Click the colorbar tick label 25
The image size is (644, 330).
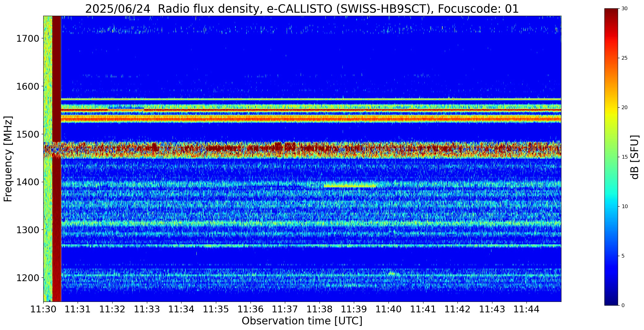(625, 58)
